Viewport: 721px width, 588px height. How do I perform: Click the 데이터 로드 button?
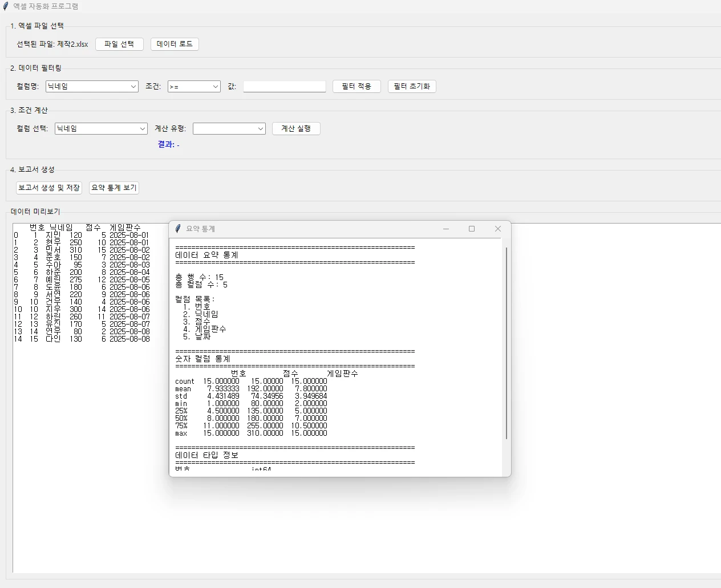tap(175, 44)
